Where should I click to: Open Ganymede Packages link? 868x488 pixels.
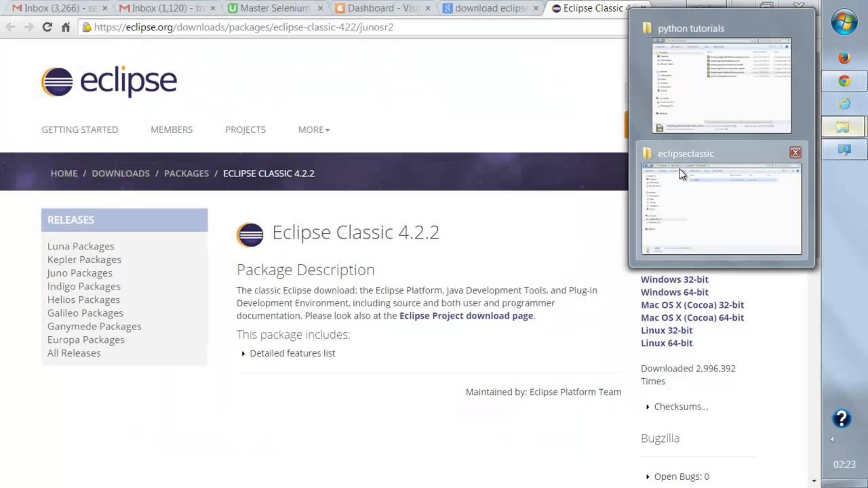pyautogui.click(x=94, y=326)
